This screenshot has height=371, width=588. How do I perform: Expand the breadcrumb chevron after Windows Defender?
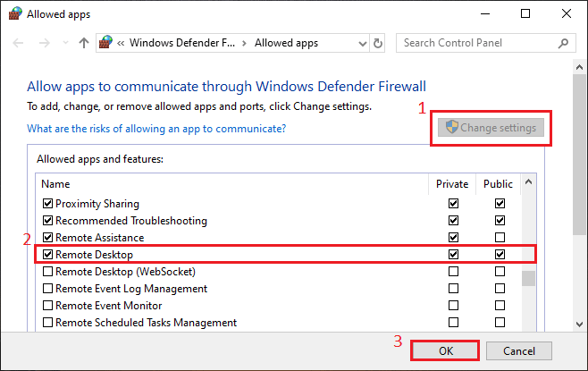[x=245, y=44]
